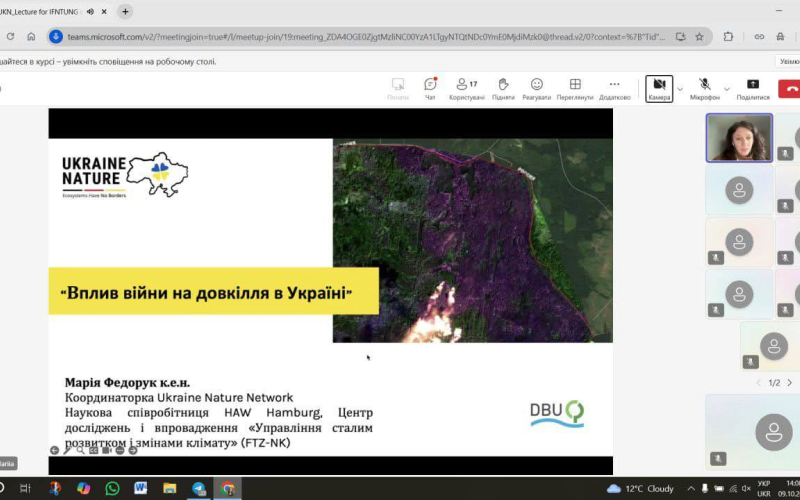Open a new browser tab
Screen dimensions: 800x500
[x=125, y=12]
